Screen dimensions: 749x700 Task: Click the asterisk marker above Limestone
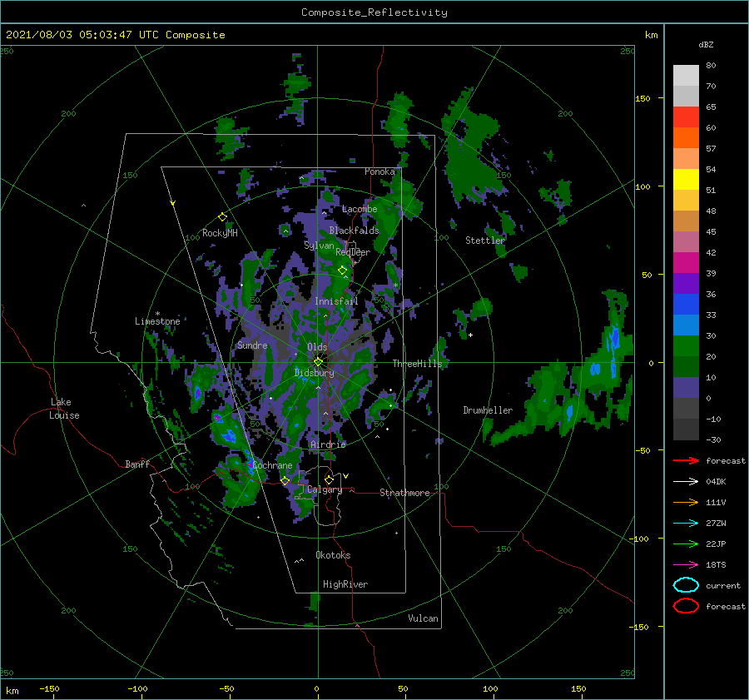157,314
